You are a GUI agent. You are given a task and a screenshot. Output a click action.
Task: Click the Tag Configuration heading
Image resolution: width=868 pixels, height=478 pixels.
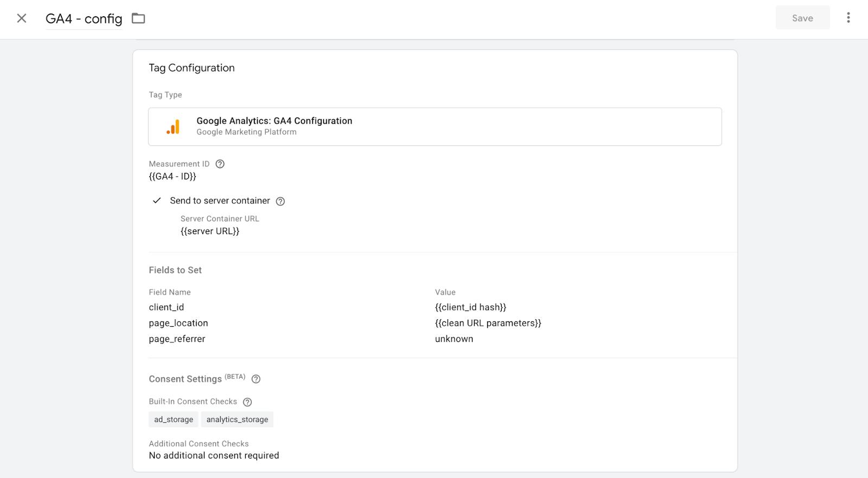click(192, 68)
